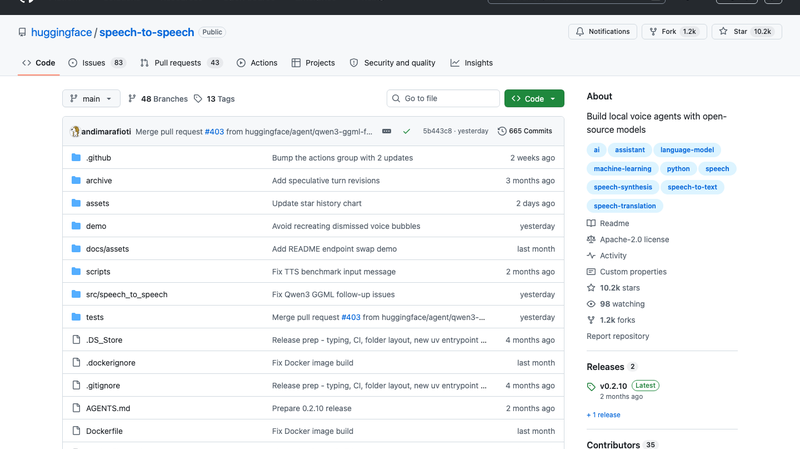Click the #403 pull request link in latest commit
The image size is (800, 449).
(214, 131)
